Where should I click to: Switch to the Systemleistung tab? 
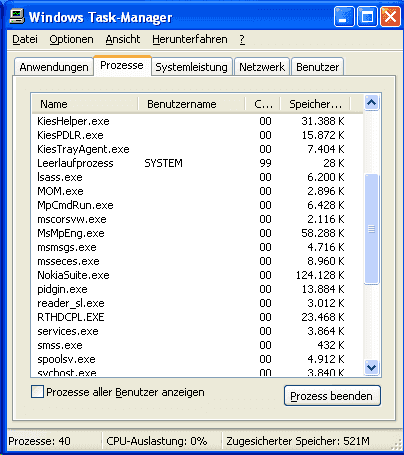pos(191,67)
